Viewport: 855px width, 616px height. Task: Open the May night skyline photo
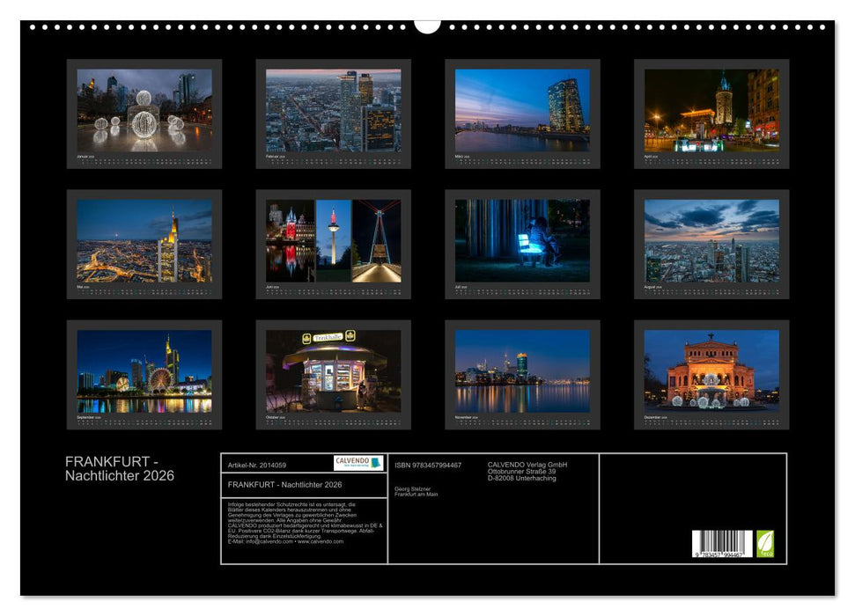144,240
